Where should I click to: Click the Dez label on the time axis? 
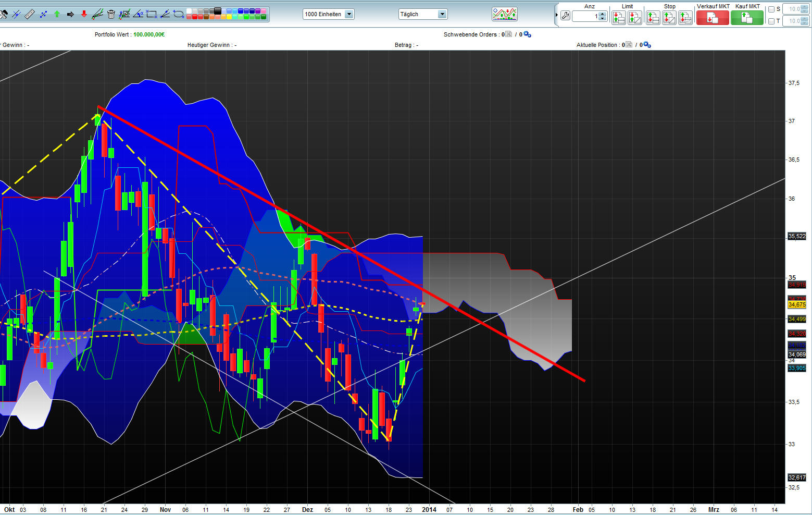pos(307,510)
